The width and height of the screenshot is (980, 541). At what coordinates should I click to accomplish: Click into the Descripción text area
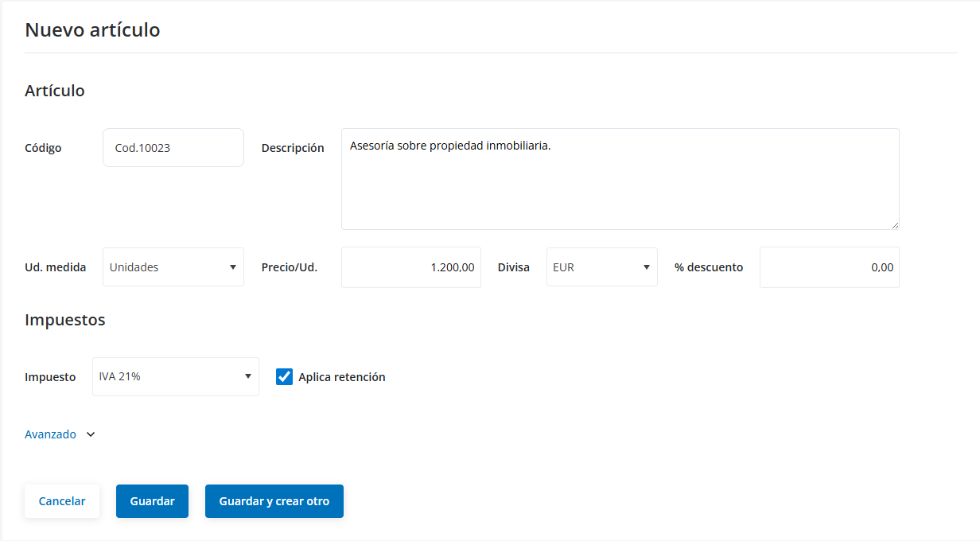tap(620, 179)
